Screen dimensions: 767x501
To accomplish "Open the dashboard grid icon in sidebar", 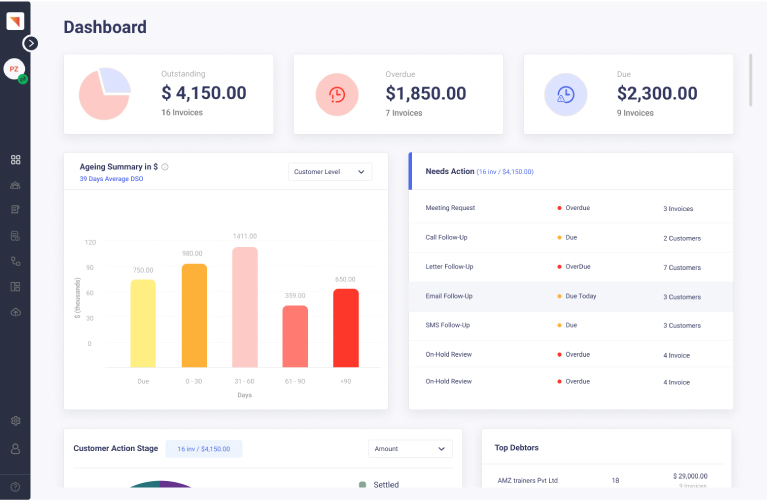I will tap(16, 159).
